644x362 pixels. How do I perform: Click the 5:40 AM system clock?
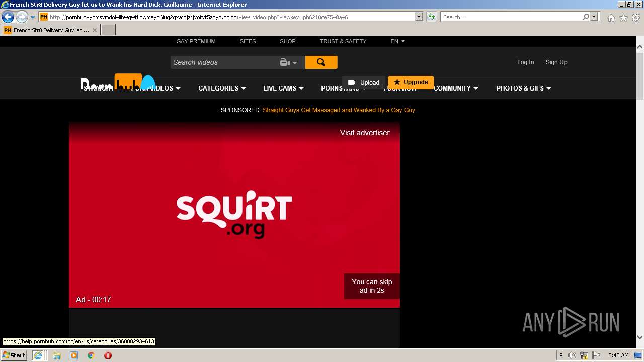pos(618,355)
